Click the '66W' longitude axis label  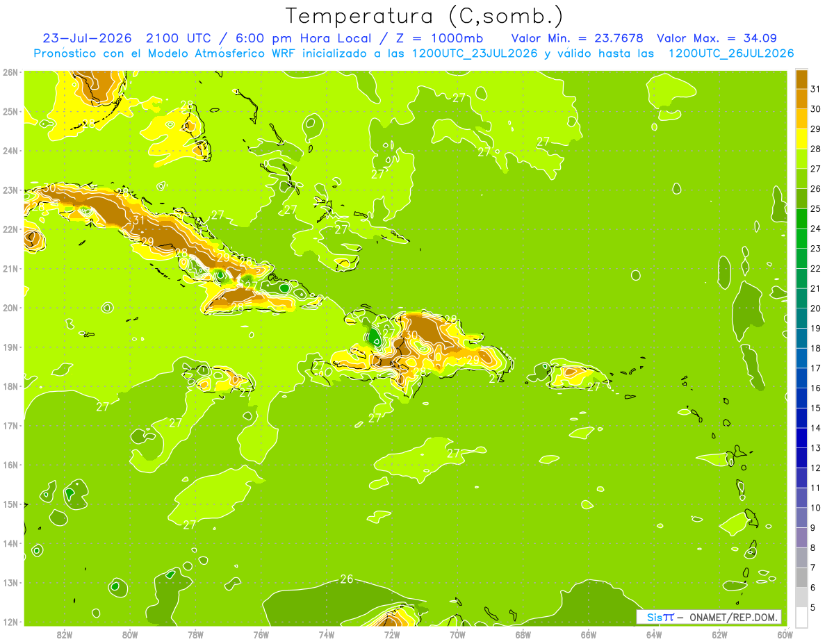pyautogui.click(x=588, y=634)
